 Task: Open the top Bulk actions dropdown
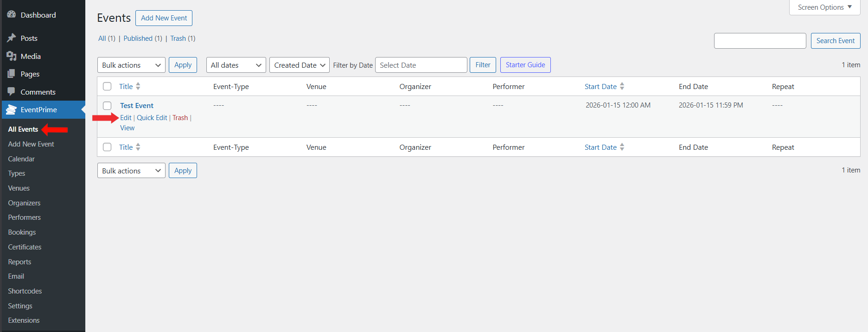pyautogui.click(x=131, y=65)
